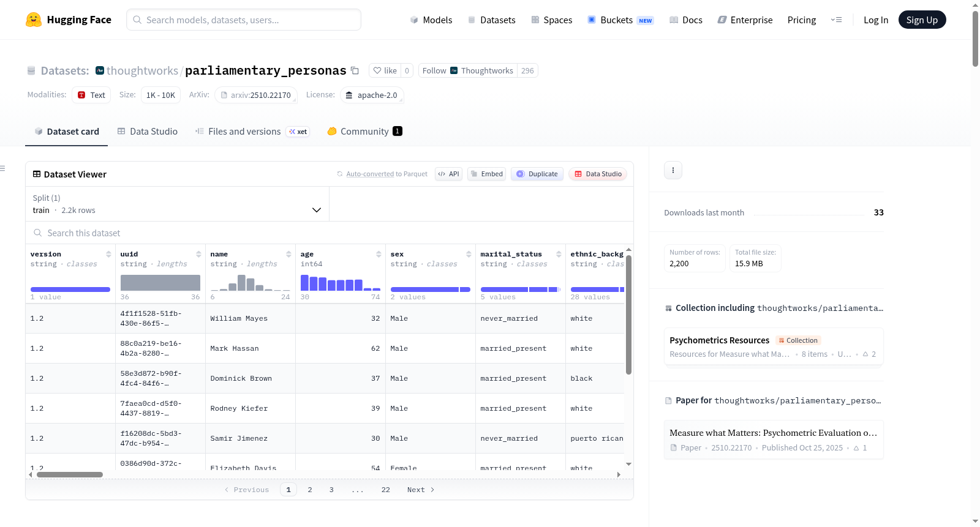Duplicate this dataset
The image size is (980, 527).
pos(537,174)
